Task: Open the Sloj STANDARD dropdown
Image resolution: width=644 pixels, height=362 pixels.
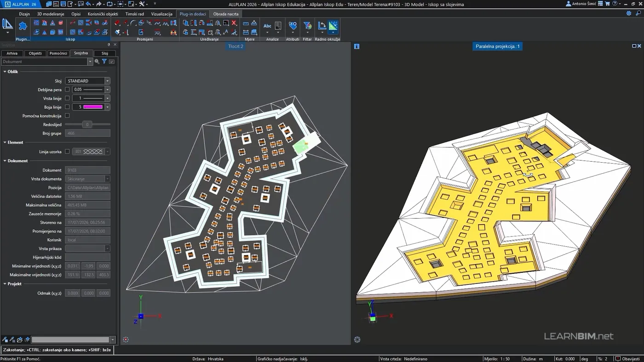Action: click(87, 81)
